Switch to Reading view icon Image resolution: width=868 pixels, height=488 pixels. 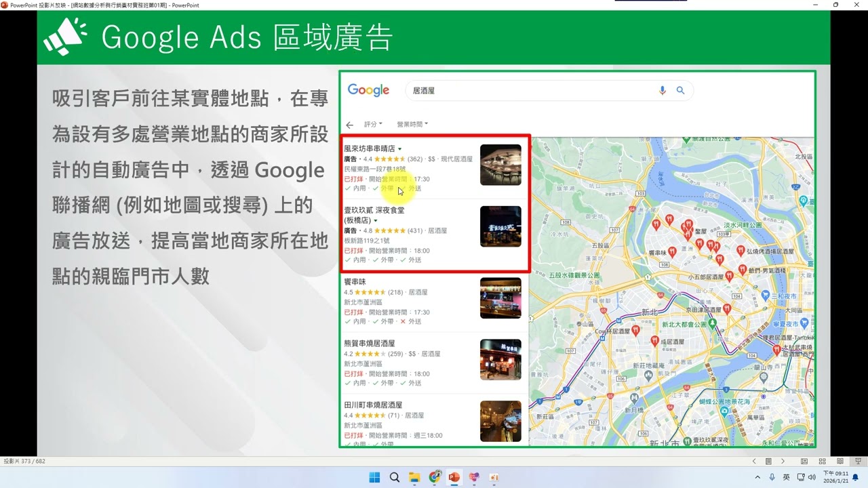tap(840, 461)
